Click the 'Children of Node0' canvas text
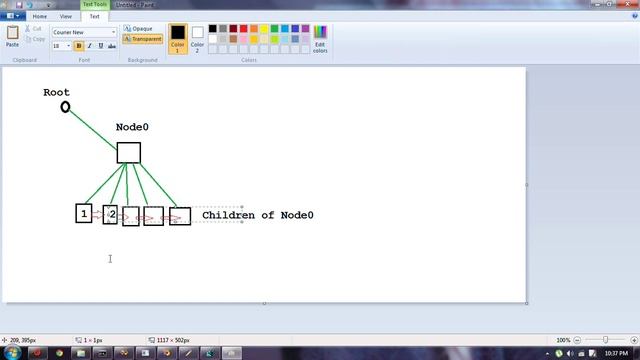640x360 pixels. 258,215
